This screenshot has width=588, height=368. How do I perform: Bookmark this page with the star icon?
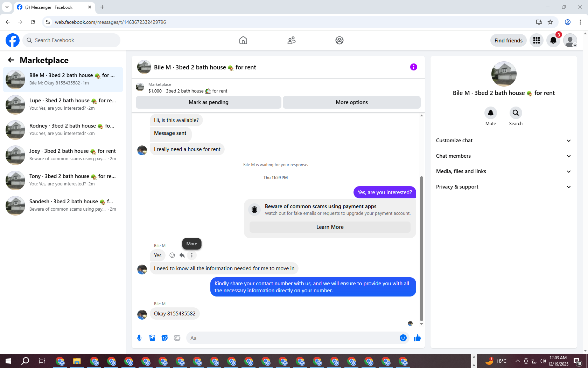pos(550,22)
